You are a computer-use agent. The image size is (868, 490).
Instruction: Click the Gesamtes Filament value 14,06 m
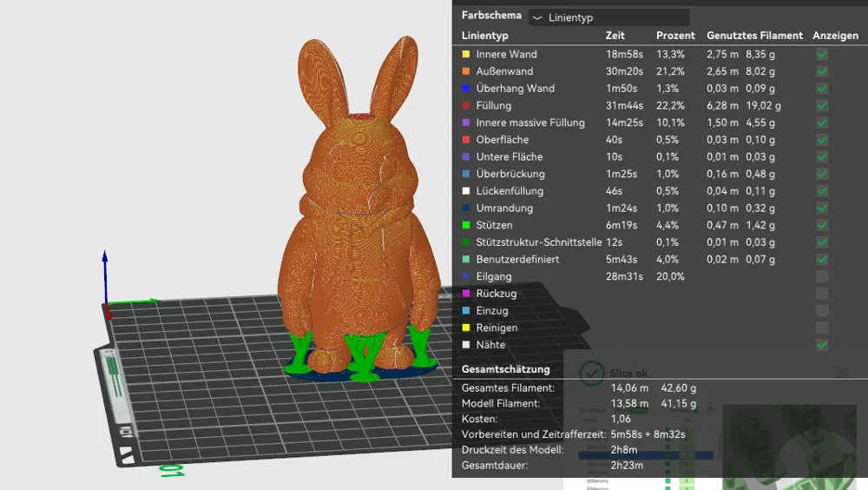629,388
